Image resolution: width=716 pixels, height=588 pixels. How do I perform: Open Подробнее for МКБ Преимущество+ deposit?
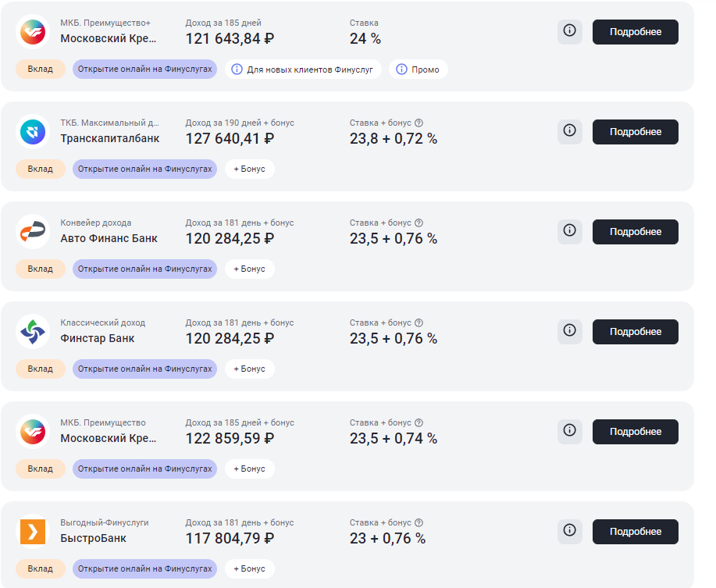click(635, 32)
